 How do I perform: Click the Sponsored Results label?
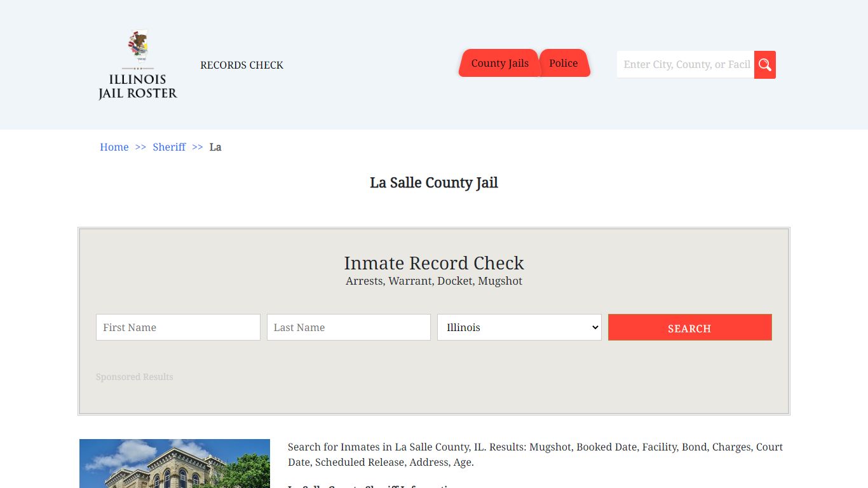click(135, 377)
